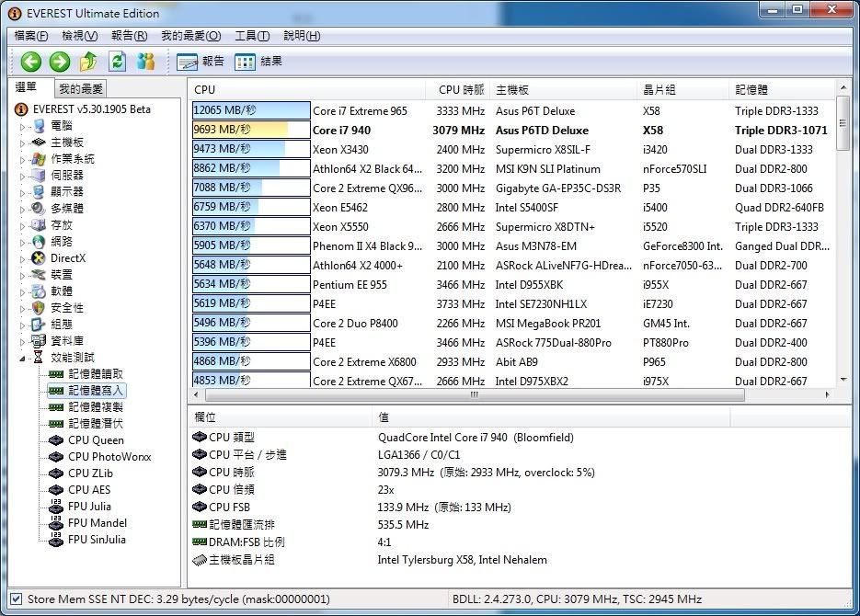Switch to the 選單 sidebar tab
Screen dimensions: 860x616
coord(29,87)
